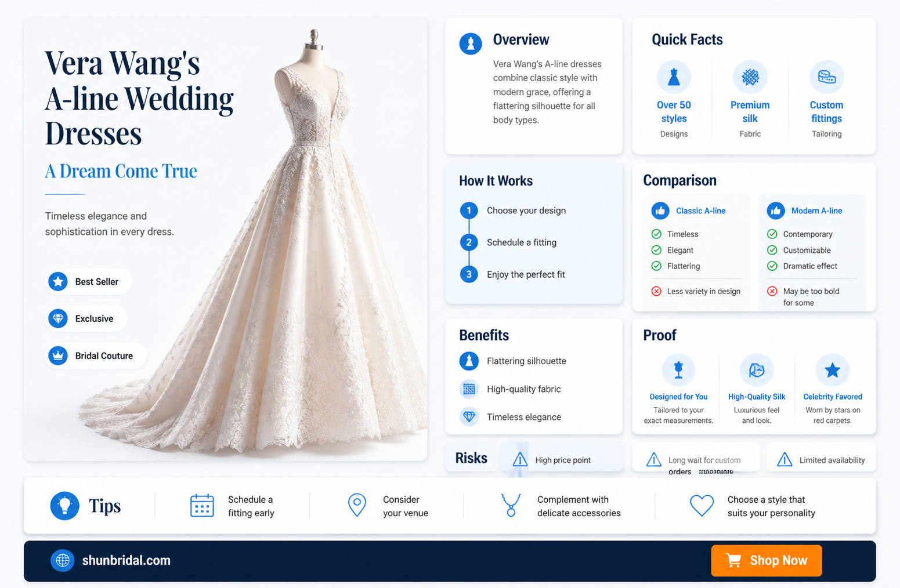Click the green check beside Elegant
Image resolution: width=900 pixels, height=588 pixels.
(656, 250)
